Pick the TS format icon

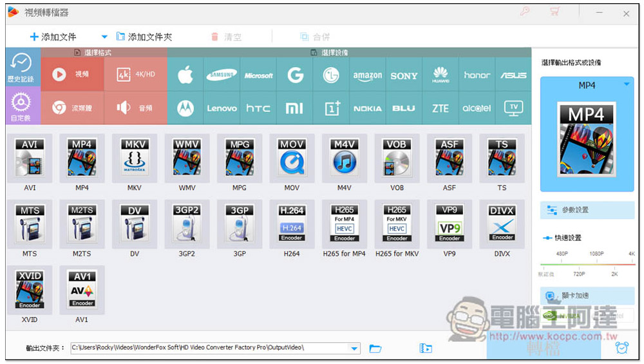(502, 158)
